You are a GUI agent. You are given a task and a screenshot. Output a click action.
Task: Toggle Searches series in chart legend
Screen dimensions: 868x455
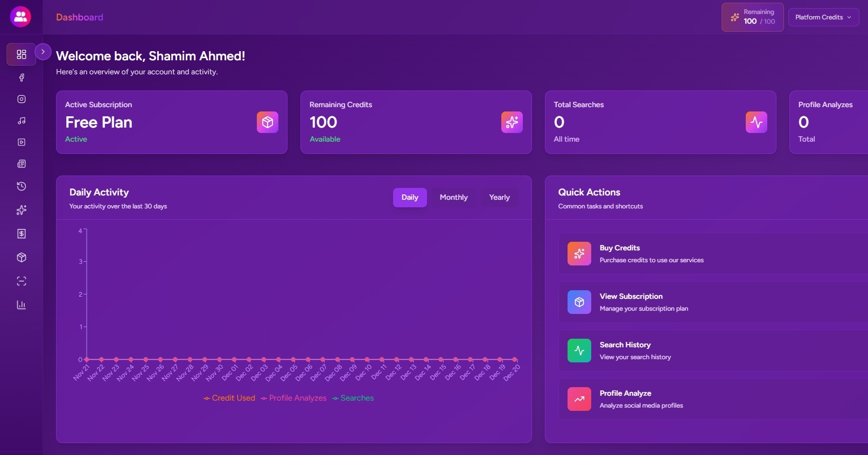pos(353,398)
